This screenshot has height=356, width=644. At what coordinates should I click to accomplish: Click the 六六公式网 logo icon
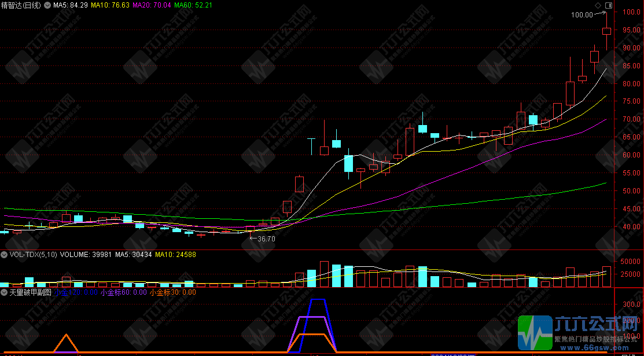pyautogui.click(x=536, y=333)
